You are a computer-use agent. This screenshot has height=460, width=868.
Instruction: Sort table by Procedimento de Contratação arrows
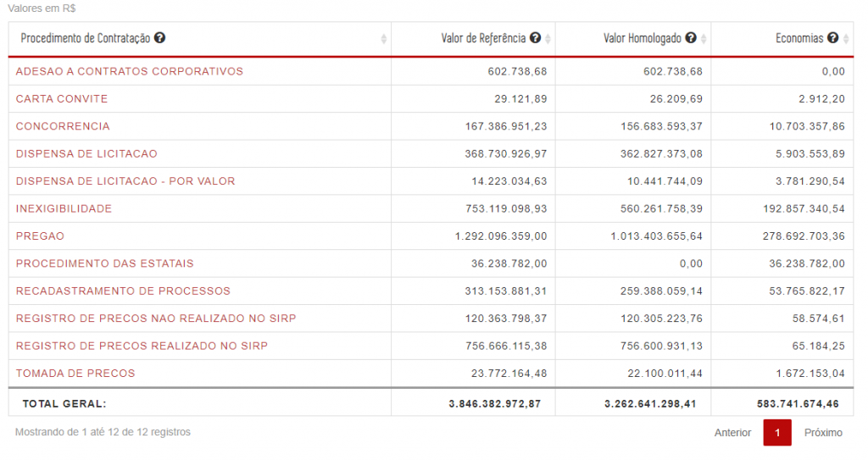tap(384, 39)
